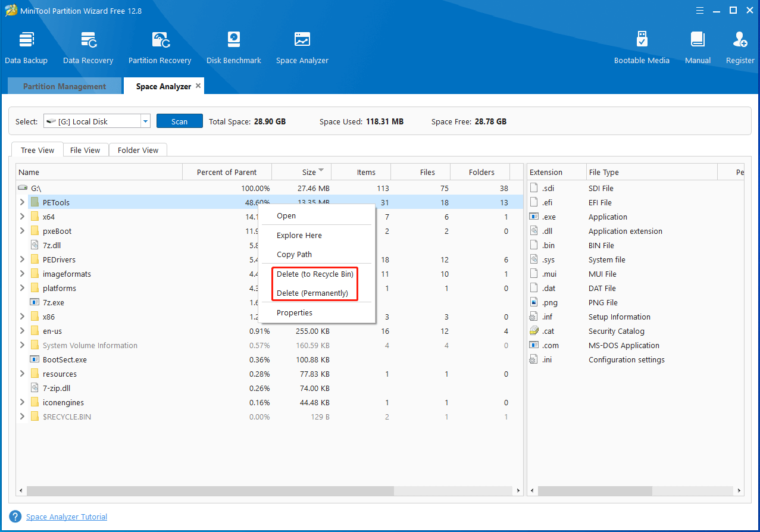Viewport: 760px width, 532px height.
Task: Open the Space Analyzer Tutorial link
Action: tap(67, 517)
